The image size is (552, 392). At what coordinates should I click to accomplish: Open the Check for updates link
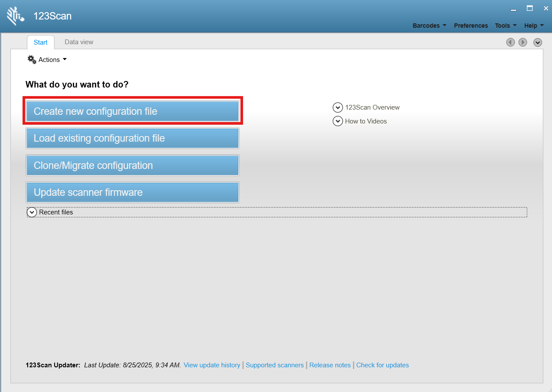383,365
